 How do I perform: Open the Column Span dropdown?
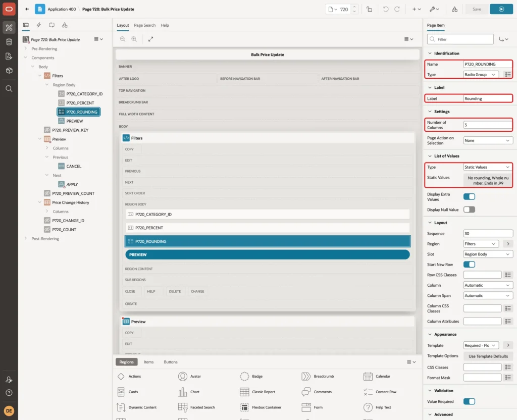(488, 295)
